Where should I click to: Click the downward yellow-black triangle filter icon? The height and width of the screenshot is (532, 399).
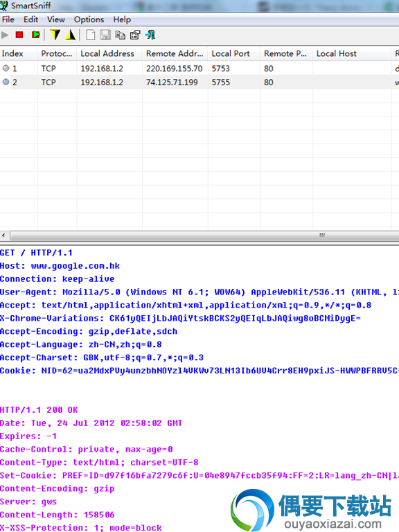coord(55,35)
